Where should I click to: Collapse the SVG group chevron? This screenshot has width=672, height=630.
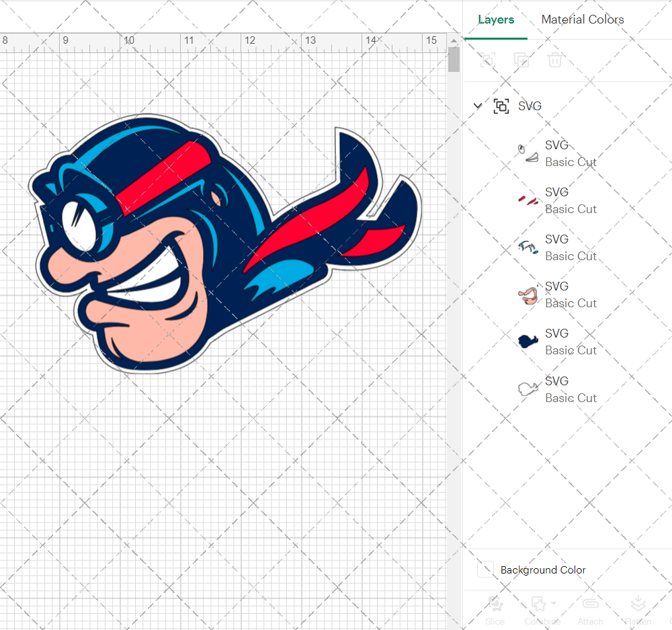[477, 106]
